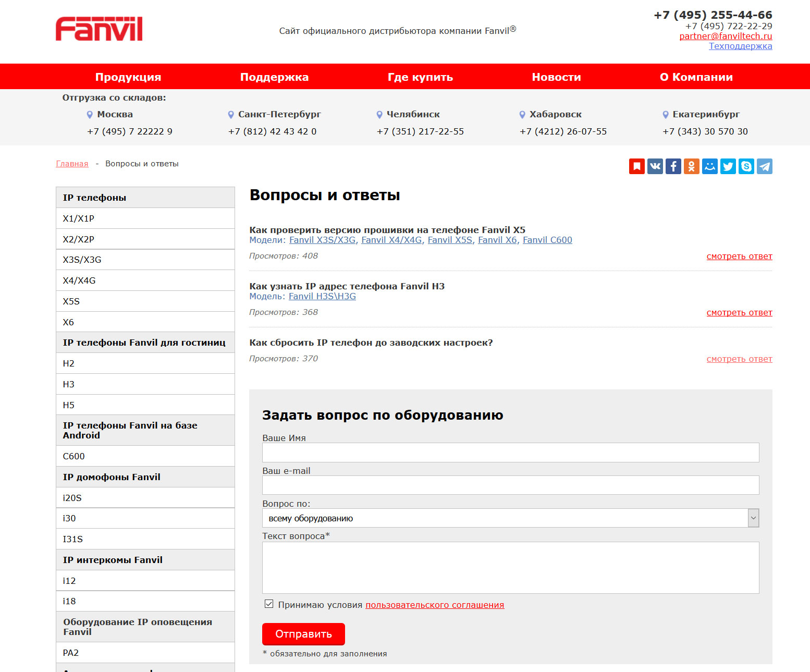Image resolution: width=810 pixels, height=672 pixels.
Task: Select i30 in sidebar
Action: coord(145,518)
